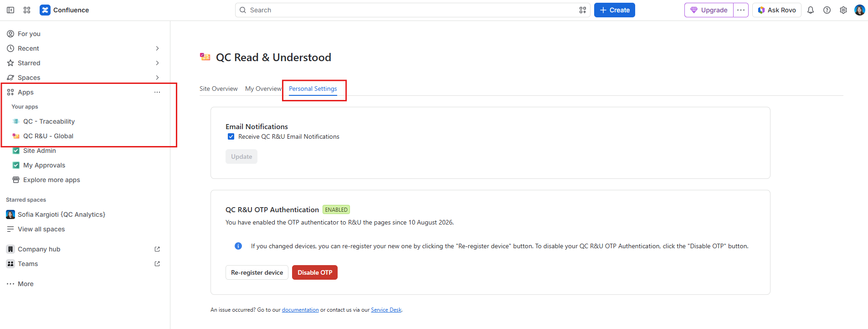Open the user profile avatar

click(860, 10)
